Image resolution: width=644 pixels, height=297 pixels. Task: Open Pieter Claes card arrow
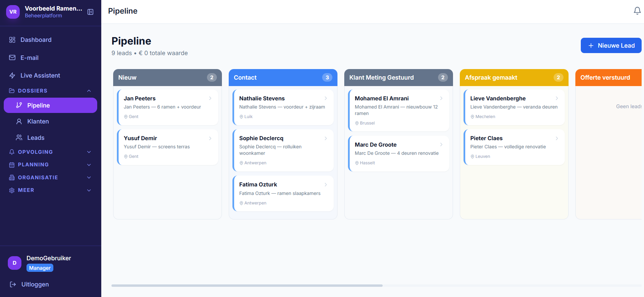tap(557, 138)
